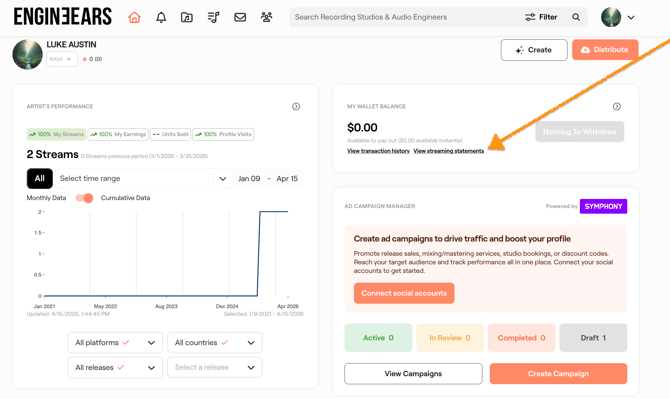
Task: Open Artist's Performance details arrow icon
Action: pos(296,106)
